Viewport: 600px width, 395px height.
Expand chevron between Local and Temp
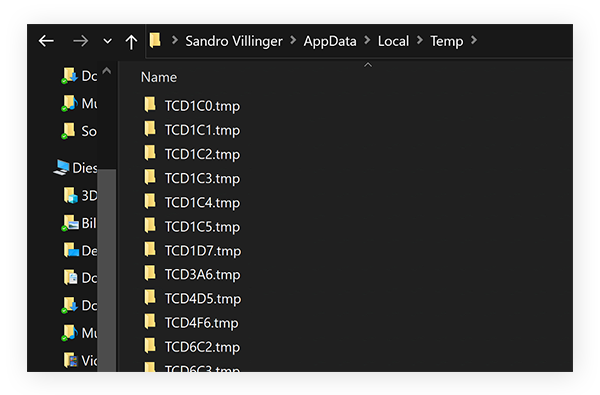[x=420, y=40]
